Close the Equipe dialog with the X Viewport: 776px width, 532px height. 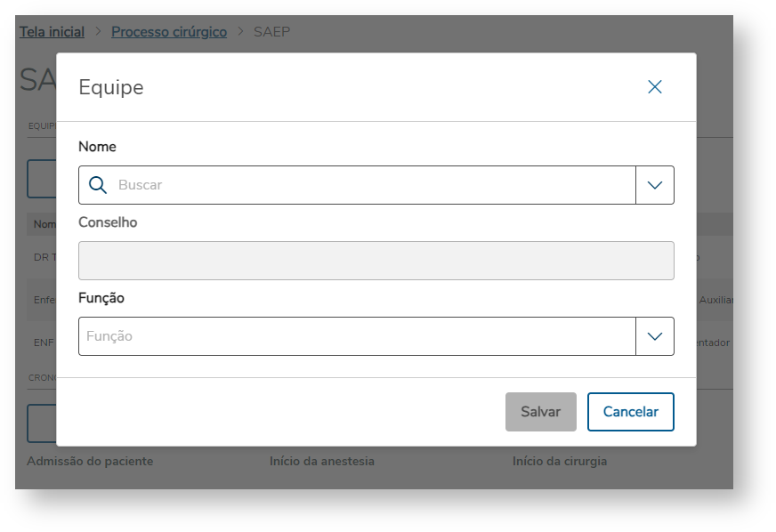pos(655,87)
